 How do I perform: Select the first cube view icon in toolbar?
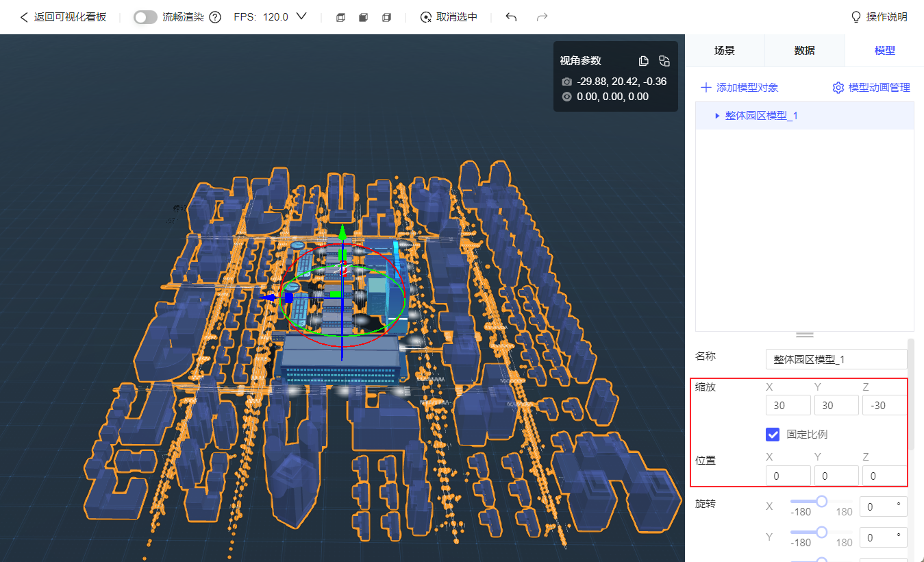340,17
